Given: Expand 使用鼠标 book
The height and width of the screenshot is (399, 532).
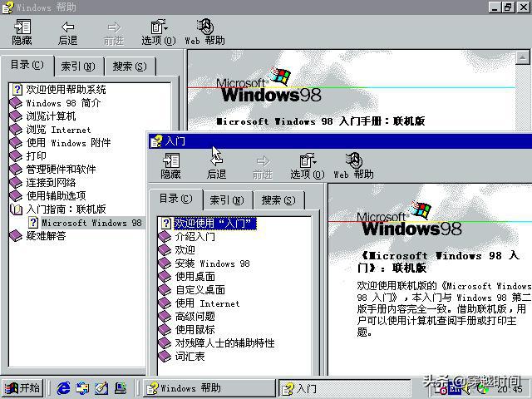Looking at the screenshot, I should pyautogui.click(x=186, y=330).
